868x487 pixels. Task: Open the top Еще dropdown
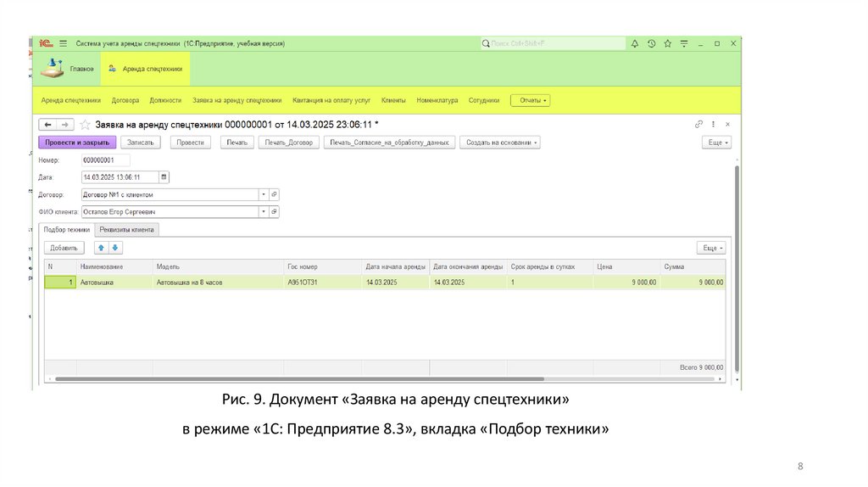coord(717,143)
